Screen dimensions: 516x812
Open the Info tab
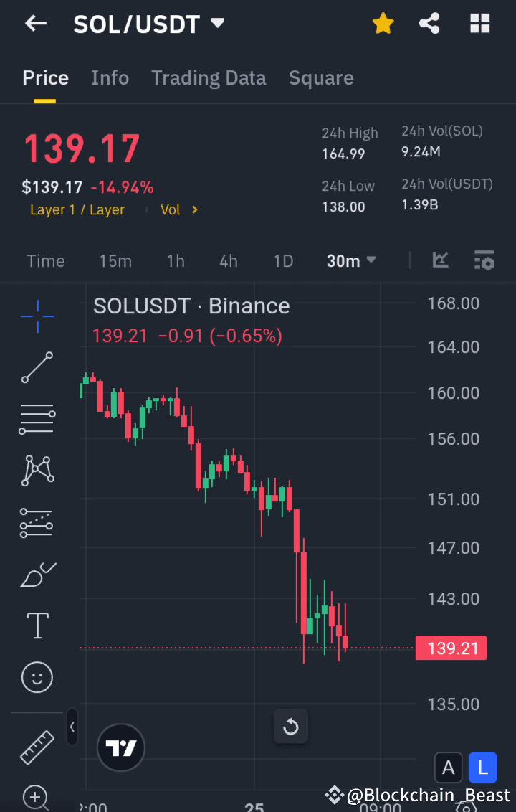(x=110, y=77)
